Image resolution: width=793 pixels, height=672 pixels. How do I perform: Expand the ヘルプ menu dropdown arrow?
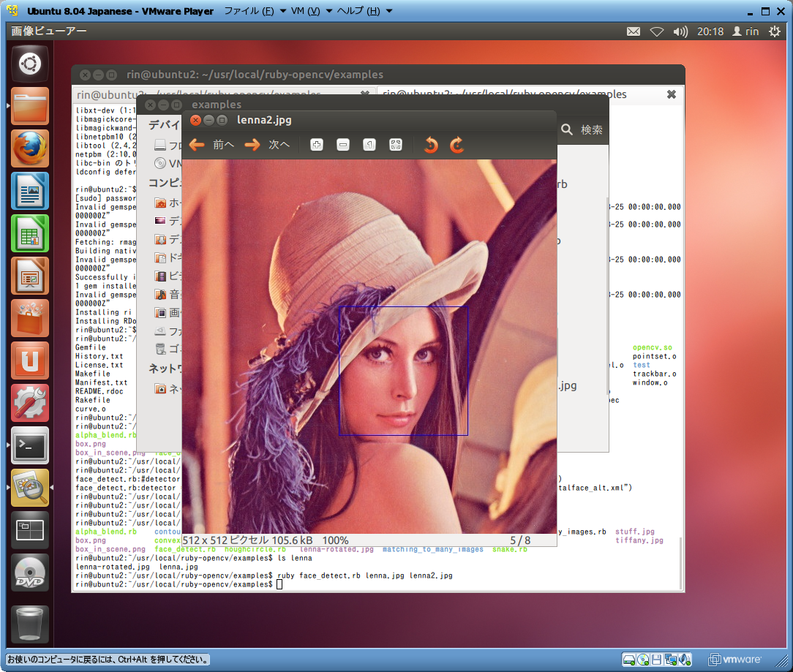click(x=389, y=11)
